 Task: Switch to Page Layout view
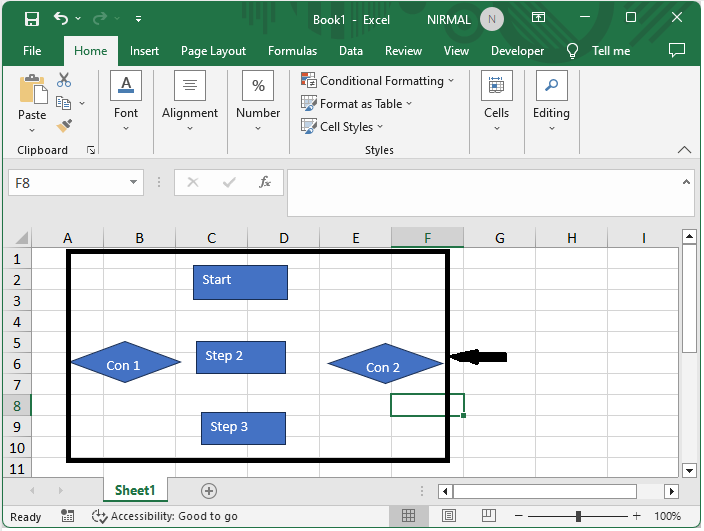(449, 516)
